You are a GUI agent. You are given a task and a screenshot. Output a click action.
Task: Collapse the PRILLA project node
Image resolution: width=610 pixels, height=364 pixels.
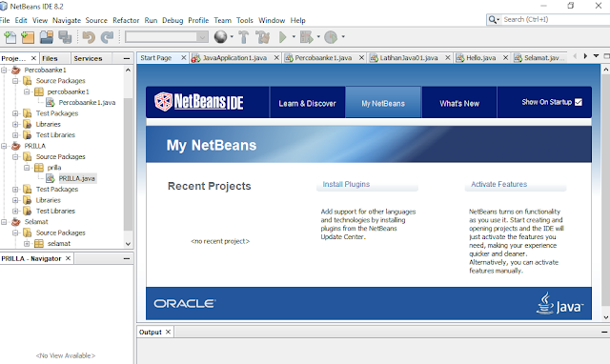click(x=4, y=146)
